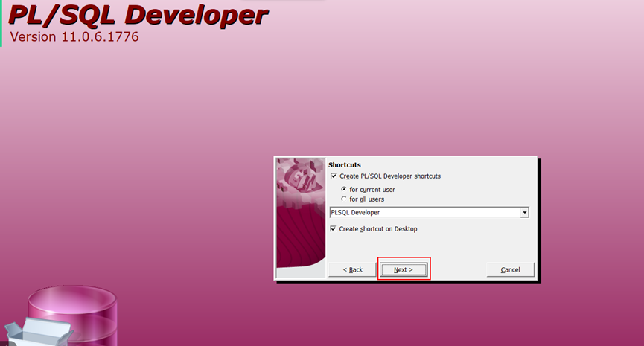This screenshot has width=644, height=346.
Task: Continue with the Next > button
Action: coord(404,269)
